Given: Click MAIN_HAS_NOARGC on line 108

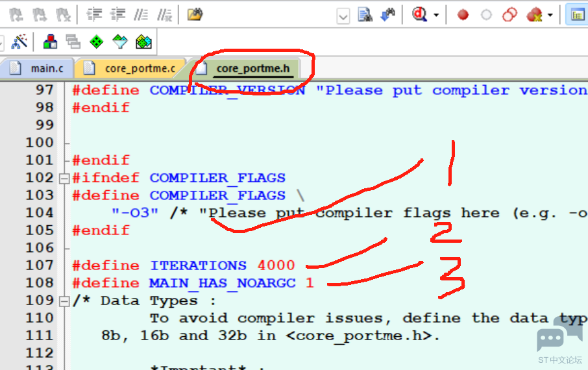Looking at the screenshot, I should tap(223, 283).
